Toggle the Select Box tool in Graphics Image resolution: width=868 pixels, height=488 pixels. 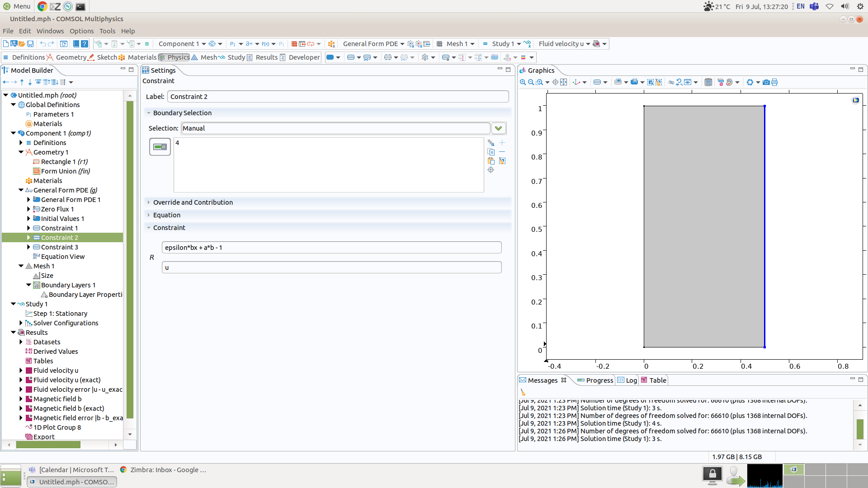[x=651, y=82]
